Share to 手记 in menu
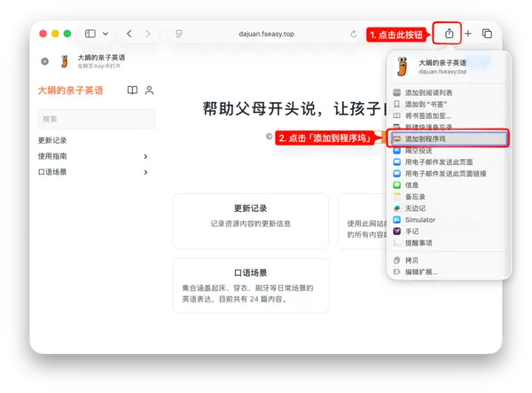Viewport: 532px width, 393px height. pyautogui.click(x=449, y=232)
